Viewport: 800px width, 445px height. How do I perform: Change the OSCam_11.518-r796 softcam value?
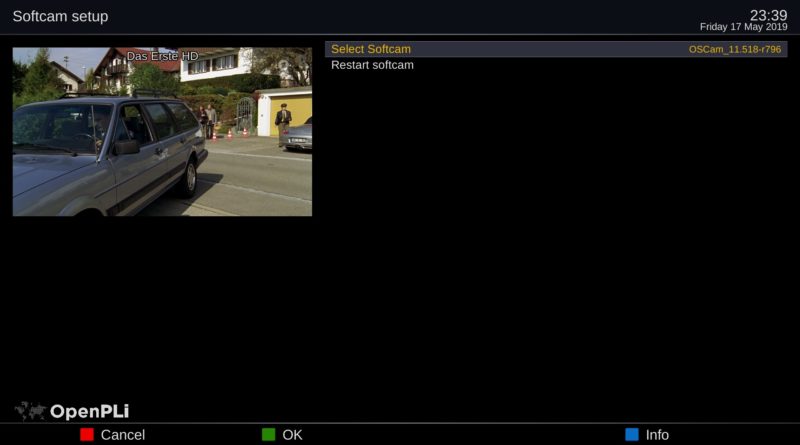[x=735, y=50]
